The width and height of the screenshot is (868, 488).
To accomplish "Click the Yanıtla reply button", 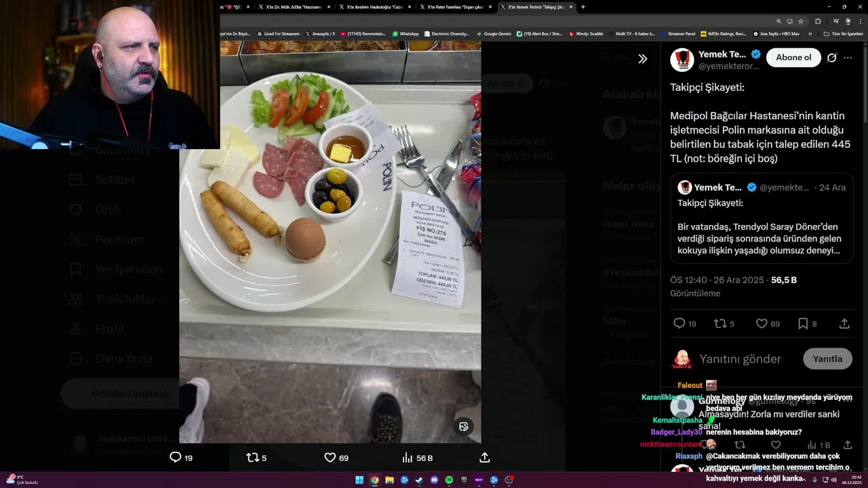I will (827, 359).
